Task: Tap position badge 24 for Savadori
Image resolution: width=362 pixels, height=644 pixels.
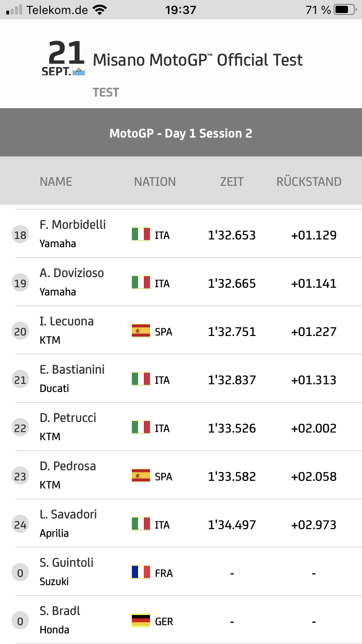Action: (x=20, y=525)
